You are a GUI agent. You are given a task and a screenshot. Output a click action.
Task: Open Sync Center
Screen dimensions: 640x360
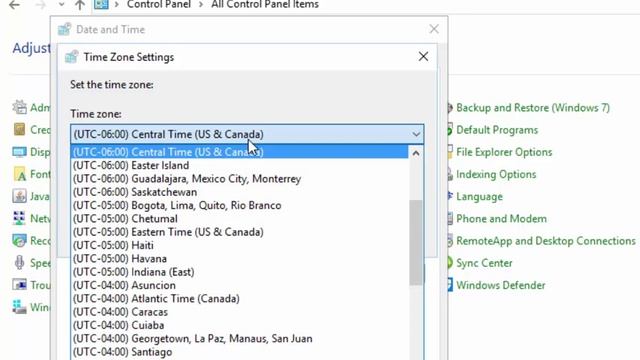pyautogui.click(x=484, y=263)
